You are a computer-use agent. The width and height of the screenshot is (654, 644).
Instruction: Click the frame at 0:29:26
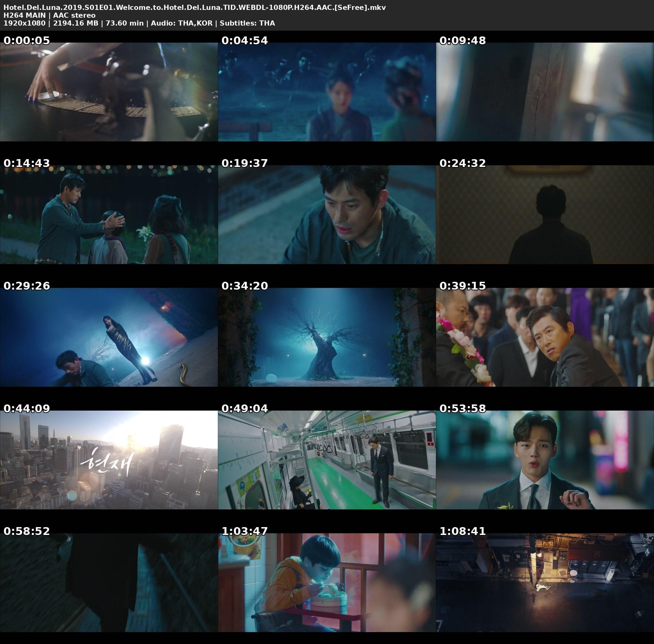pyautogui.click(x=109, y=337)
